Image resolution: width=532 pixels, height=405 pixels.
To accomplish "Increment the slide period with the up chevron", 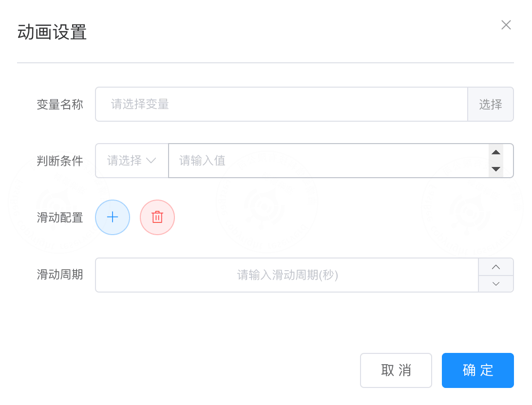I will click(x=495, y=267).
